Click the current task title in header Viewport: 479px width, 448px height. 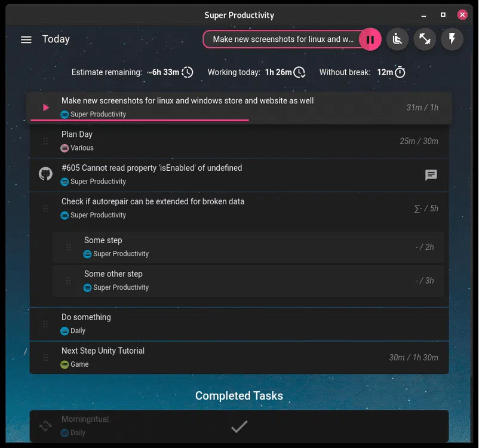tap(284, 39)
